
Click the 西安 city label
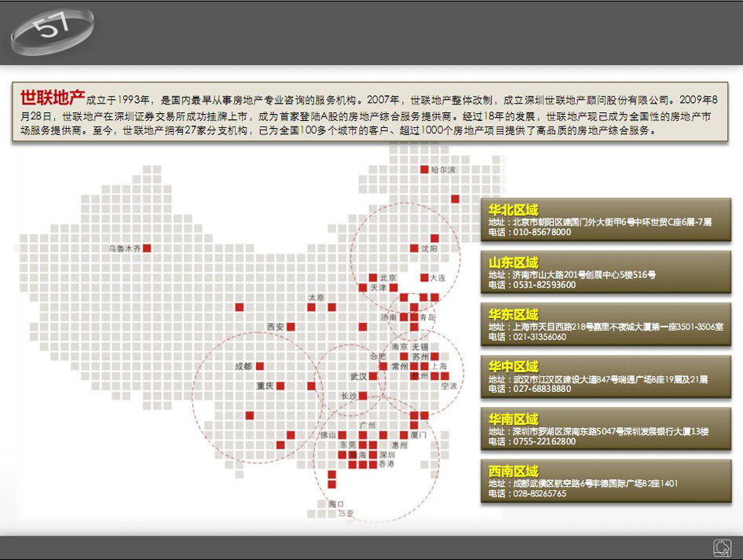276,327
